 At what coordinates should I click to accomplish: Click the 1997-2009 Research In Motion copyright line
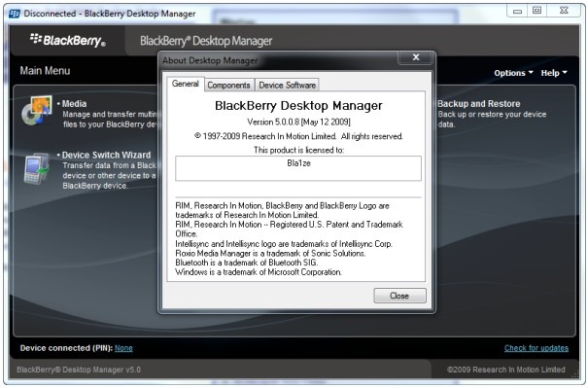pos(298,136)
